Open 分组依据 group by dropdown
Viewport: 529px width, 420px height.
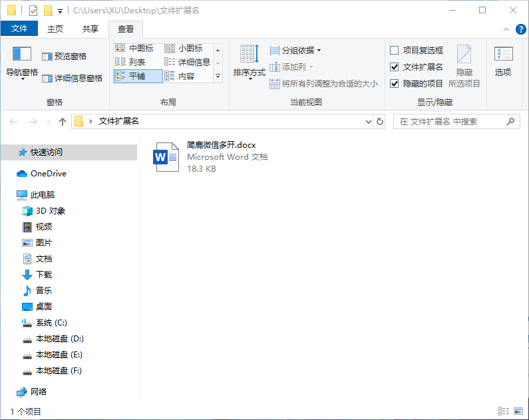pos(295,51)
